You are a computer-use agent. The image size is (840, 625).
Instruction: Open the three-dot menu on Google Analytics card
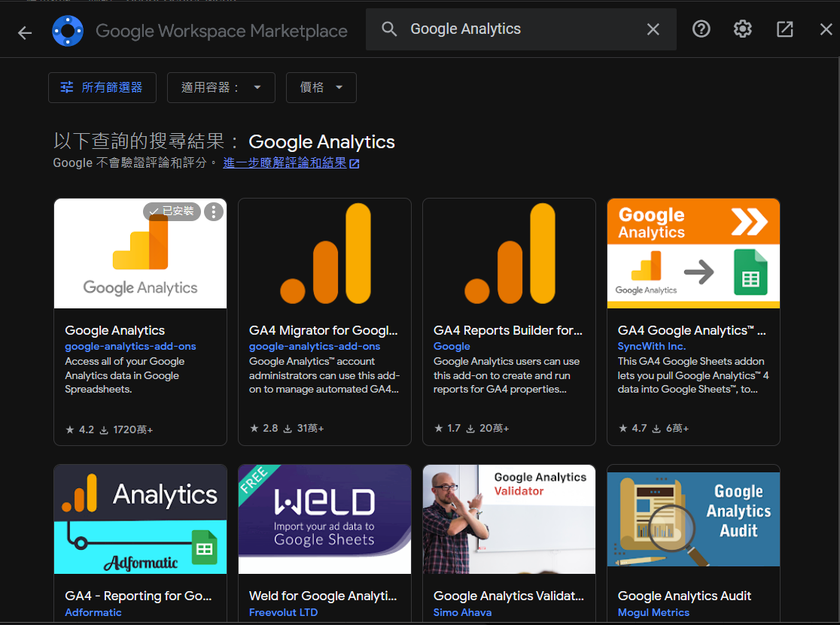tap(214, 212)
